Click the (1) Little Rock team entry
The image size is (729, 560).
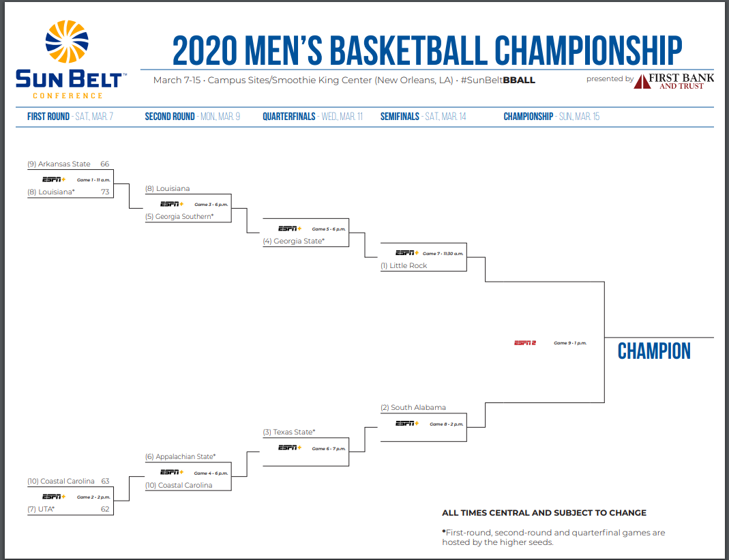[x=404, y=265]
